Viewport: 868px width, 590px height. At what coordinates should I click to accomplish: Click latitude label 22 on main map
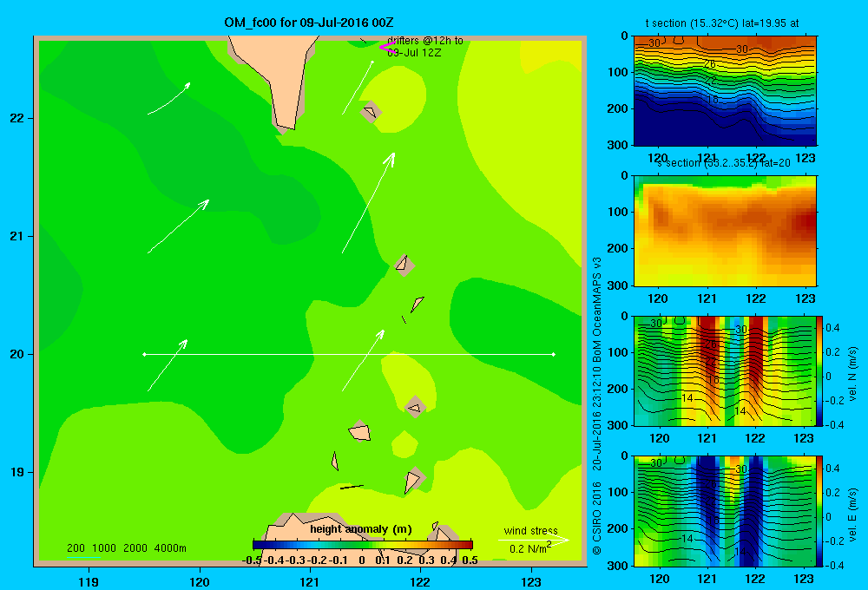tap(17, 118)
